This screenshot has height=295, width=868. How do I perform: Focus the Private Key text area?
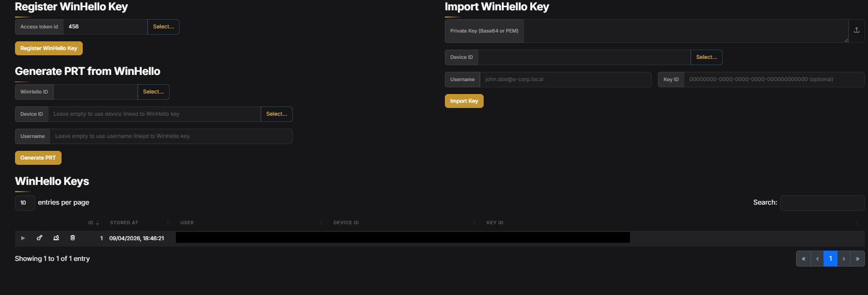point(686,31)
